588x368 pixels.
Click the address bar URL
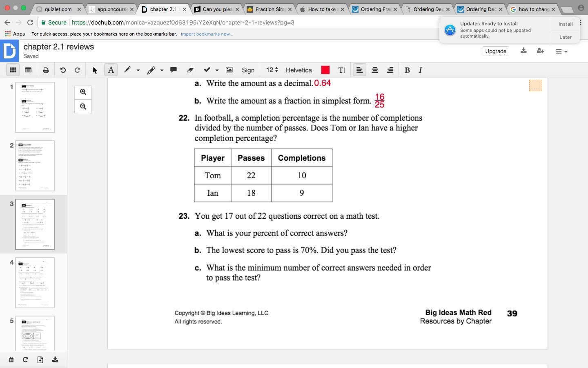point(183,22)
